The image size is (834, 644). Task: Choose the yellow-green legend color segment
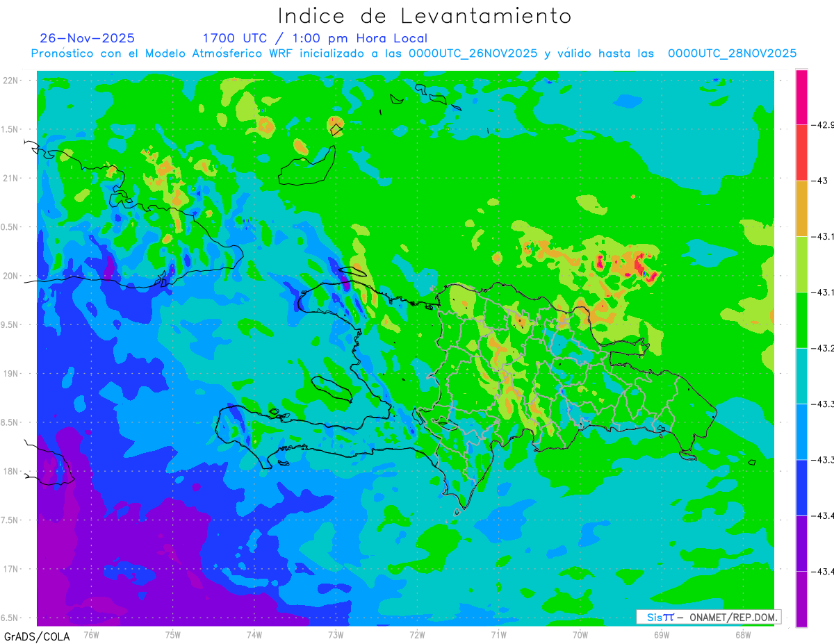(801, 264)
